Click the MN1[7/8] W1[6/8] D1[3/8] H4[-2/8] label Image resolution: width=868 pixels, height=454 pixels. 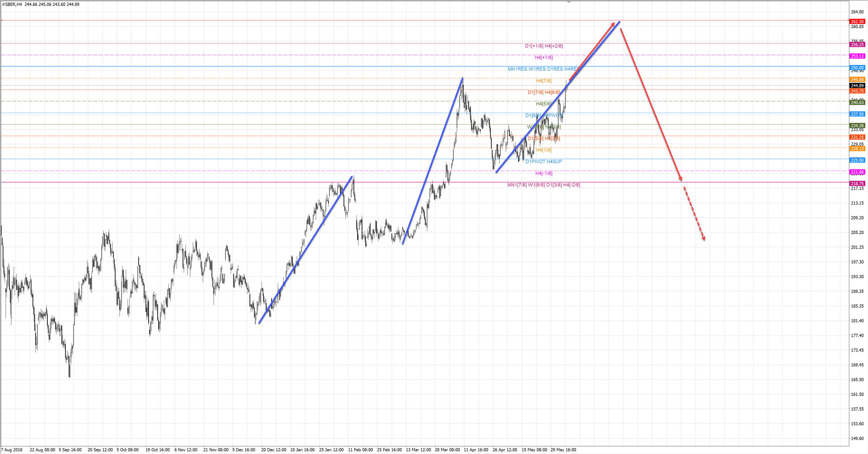[x=543, y=185]
